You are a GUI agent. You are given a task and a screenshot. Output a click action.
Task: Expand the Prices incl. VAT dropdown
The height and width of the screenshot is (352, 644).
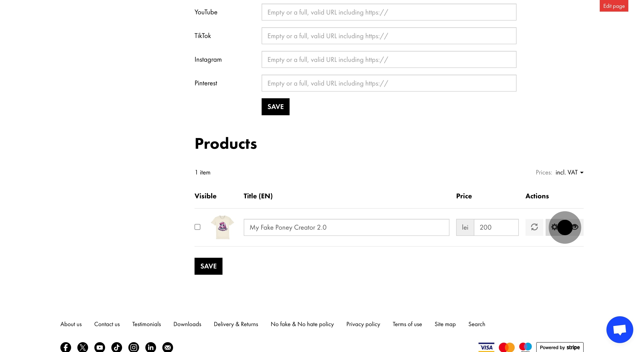(570, 172)
